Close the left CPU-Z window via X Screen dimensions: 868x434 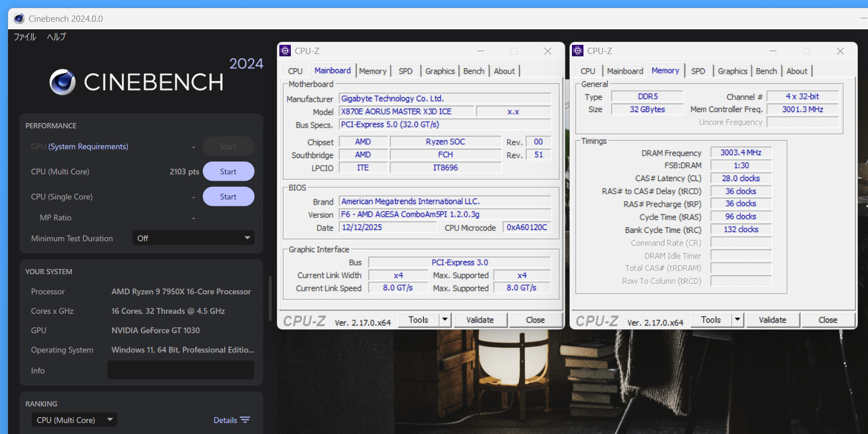click(x=547, y=51)
